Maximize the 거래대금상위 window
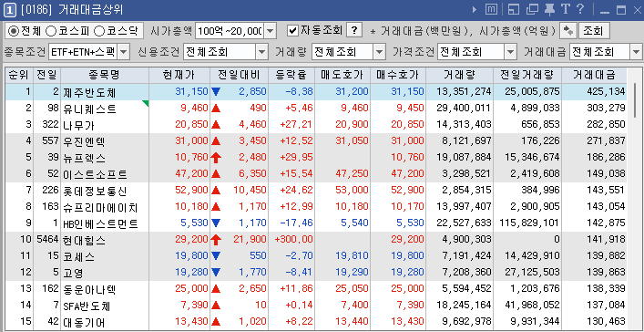The width and height of the screenshot is (644, 332). pos(621,10)
